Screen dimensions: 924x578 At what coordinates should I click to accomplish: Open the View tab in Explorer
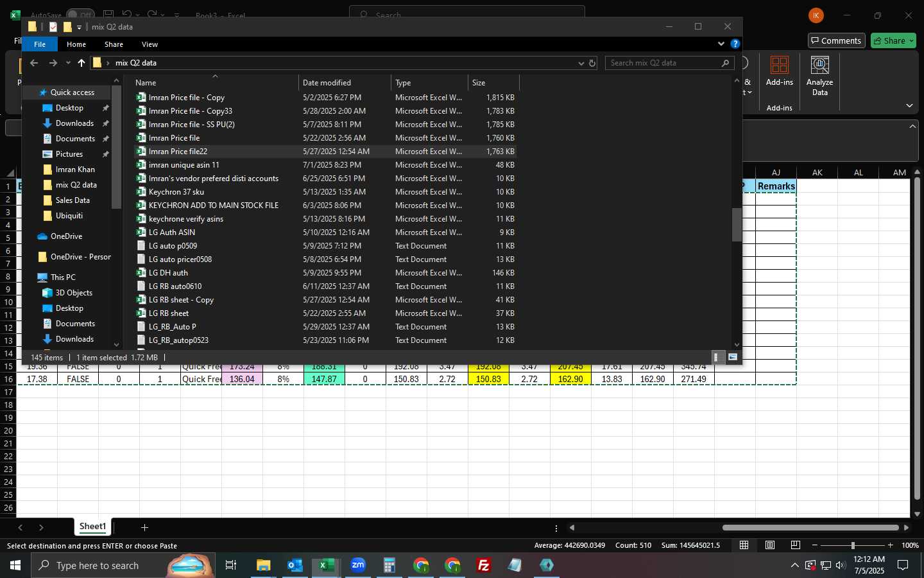click(150, 44)
